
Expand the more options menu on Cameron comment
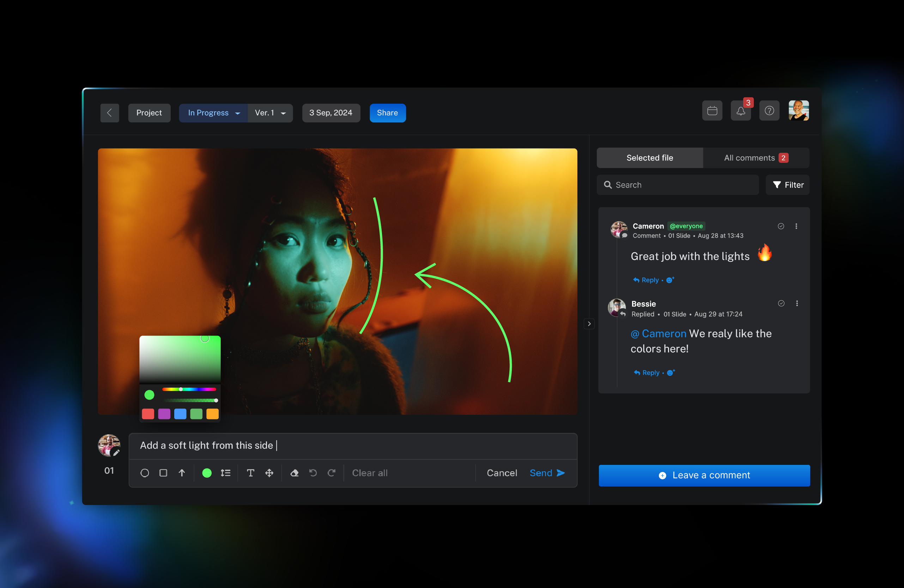coord(796,226)
